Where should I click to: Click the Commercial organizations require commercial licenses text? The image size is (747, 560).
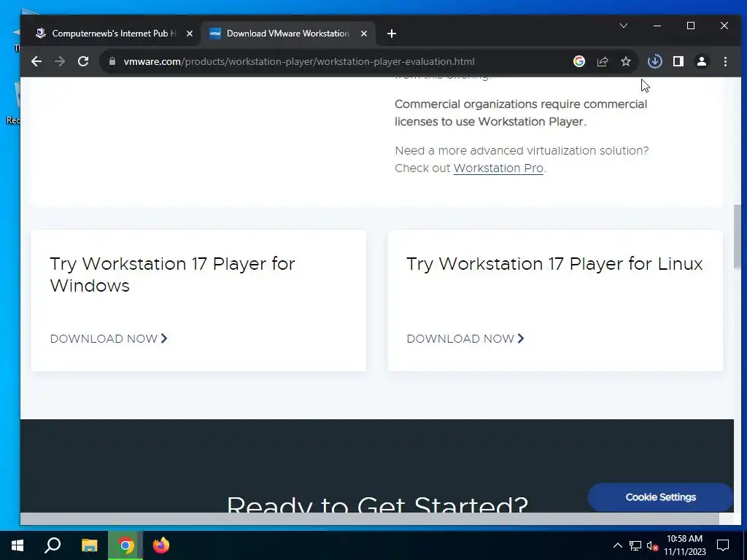coord(521,113)
